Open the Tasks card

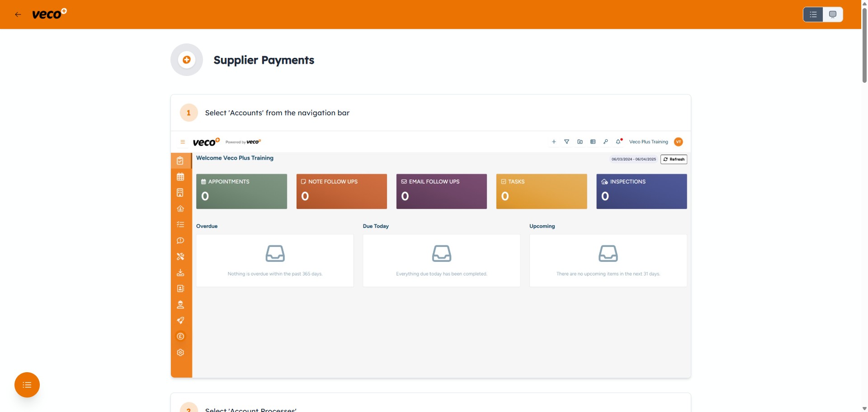click(x=542, y=191)
